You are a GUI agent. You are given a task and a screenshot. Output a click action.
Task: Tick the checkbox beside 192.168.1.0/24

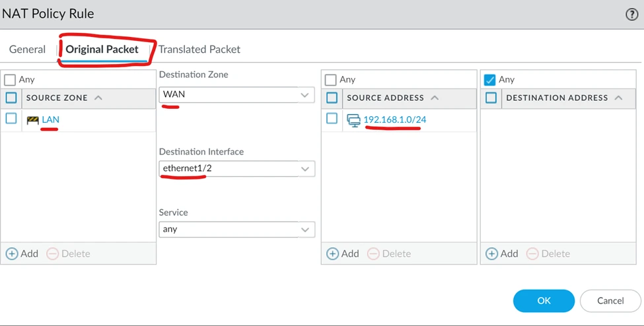332,119
